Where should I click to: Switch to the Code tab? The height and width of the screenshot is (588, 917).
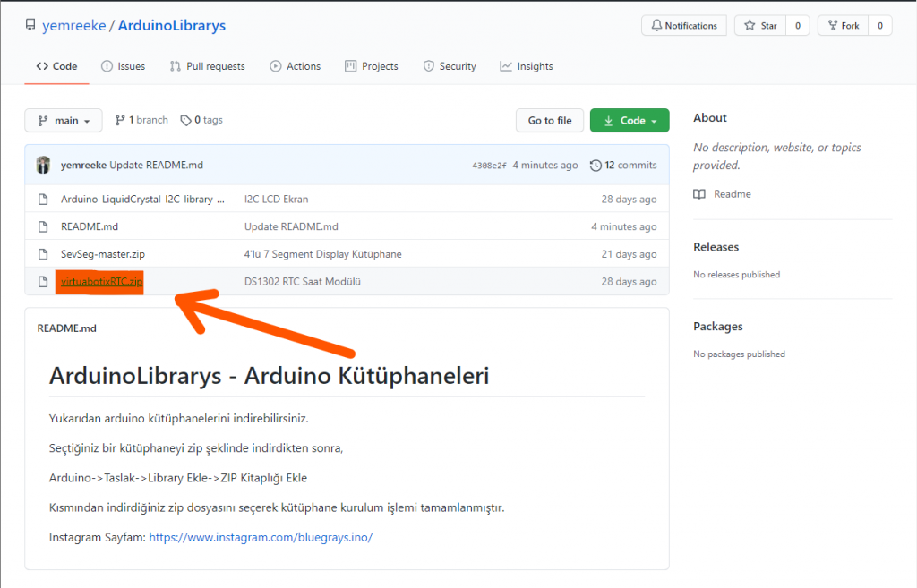[56, 66]
